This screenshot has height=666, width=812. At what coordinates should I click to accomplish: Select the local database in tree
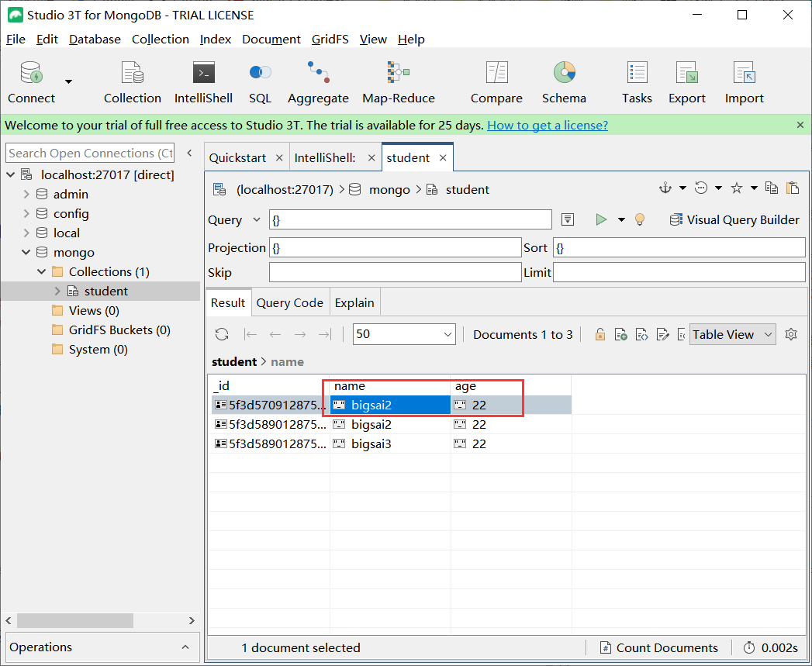(66, 233)
